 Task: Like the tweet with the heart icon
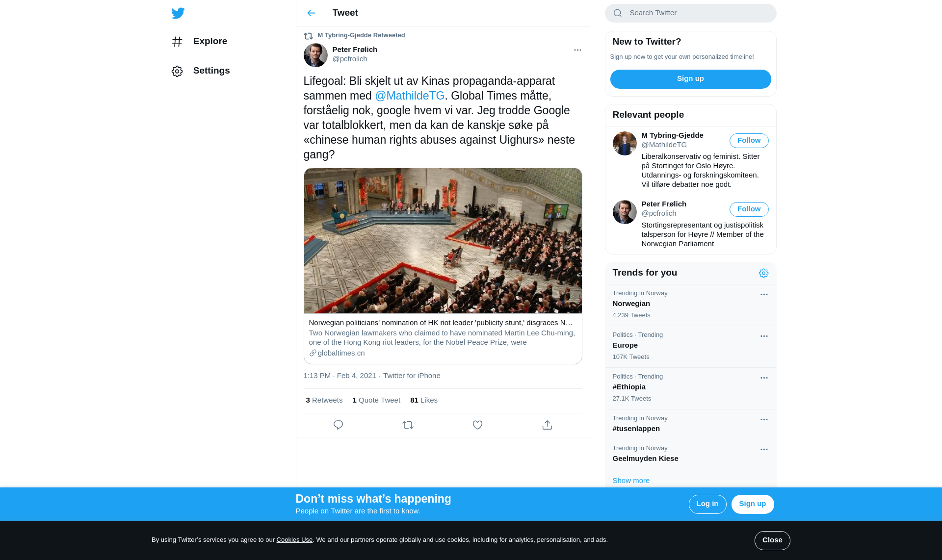click(477, 425)
